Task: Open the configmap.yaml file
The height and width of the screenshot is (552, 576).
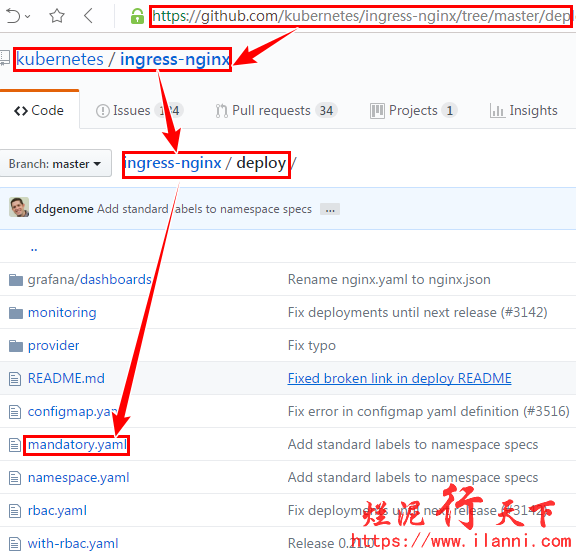Action: 73,412
